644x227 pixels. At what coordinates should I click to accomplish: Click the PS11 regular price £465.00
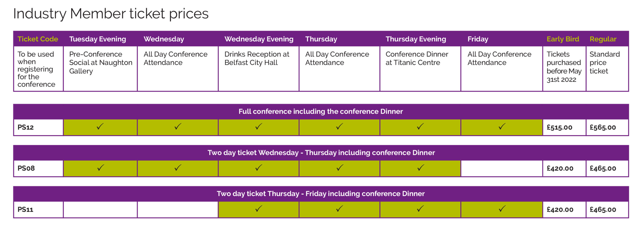[x=603, y=210]
